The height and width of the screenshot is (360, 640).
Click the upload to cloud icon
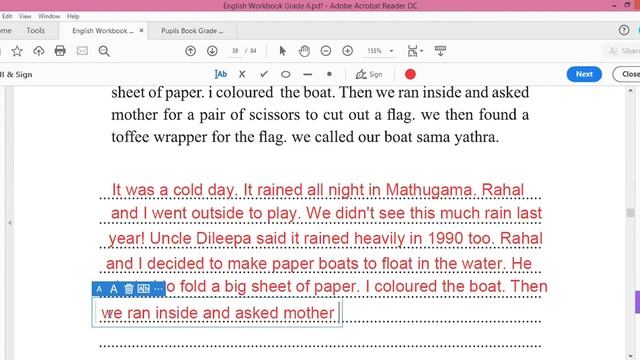click(38, 51)
